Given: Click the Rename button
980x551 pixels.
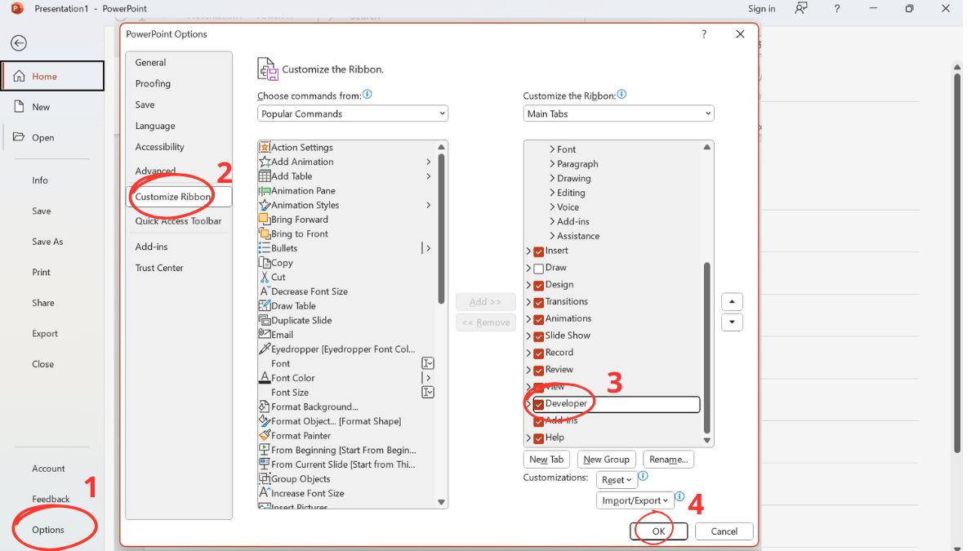Looking at the screenshot, I should pyautogui.click(x=669, y=460).
